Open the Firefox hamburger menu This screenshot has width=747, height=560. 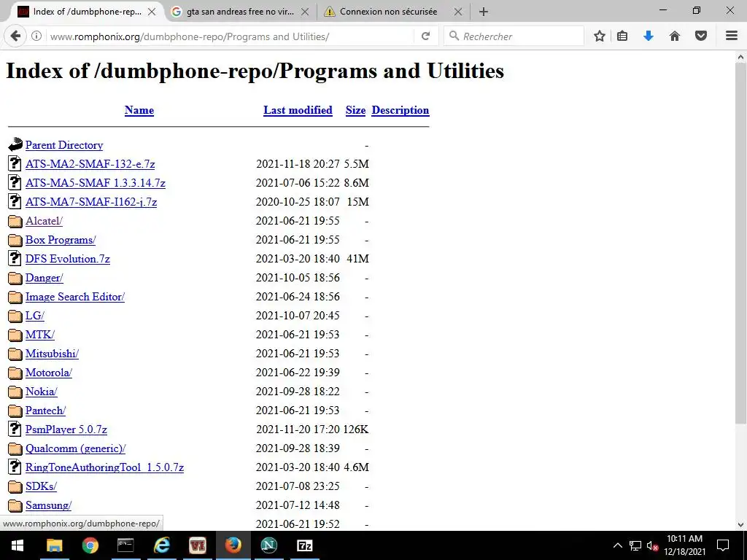[732, 36]
